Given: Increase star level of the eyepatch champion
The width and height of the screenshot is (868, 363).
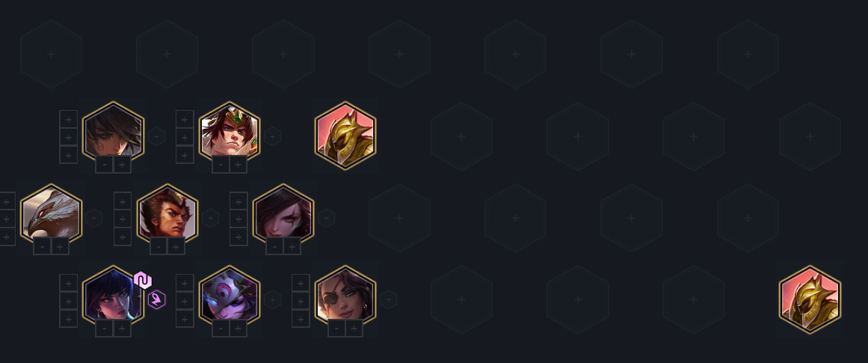Looking at the screenshot, I should coord(354,329).
